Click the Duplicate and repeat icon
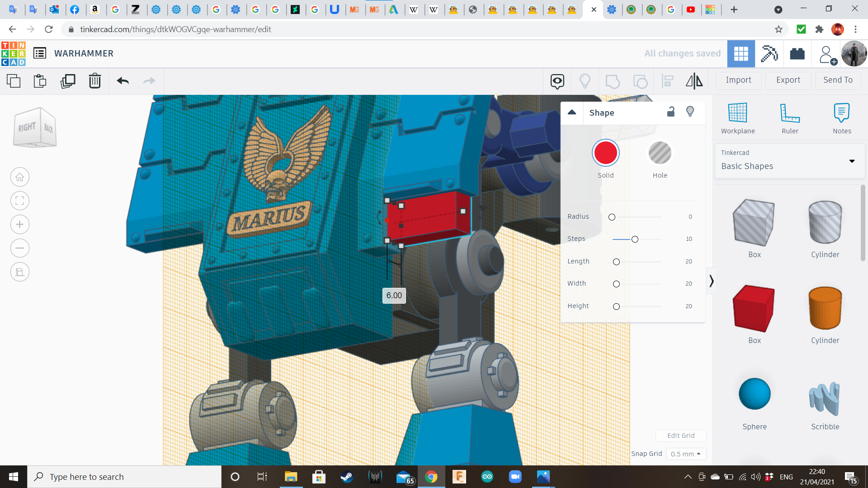 (68, 81)
